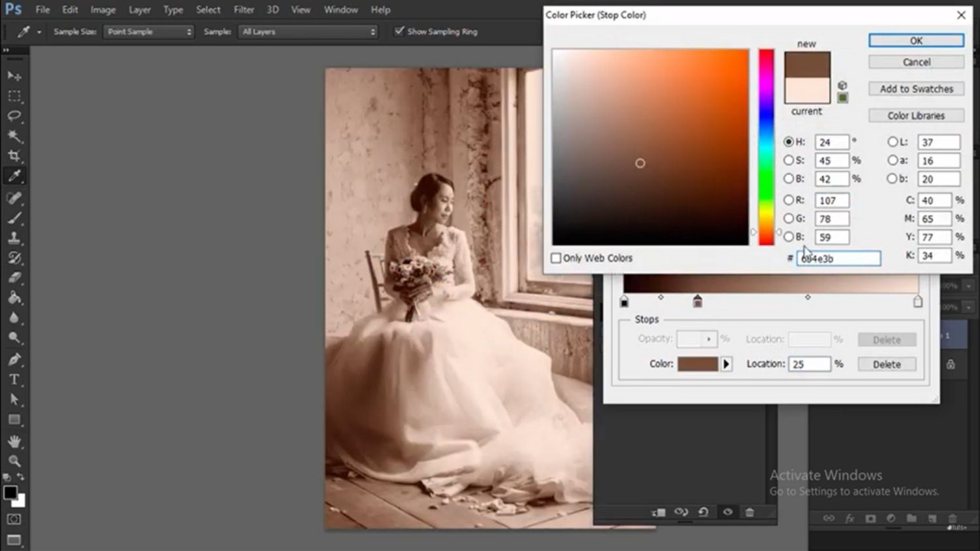Select the Eraser tool
Screen dimensions: 980x551
pos(14,277)
